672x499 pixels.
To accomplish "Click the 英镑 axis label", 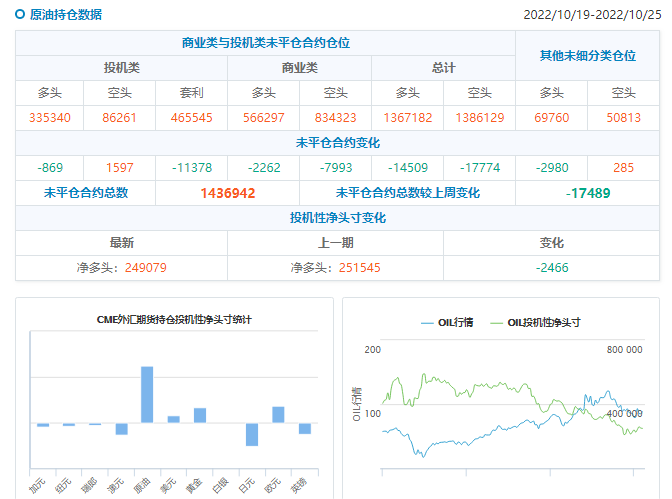I will [x=303, y=482].
